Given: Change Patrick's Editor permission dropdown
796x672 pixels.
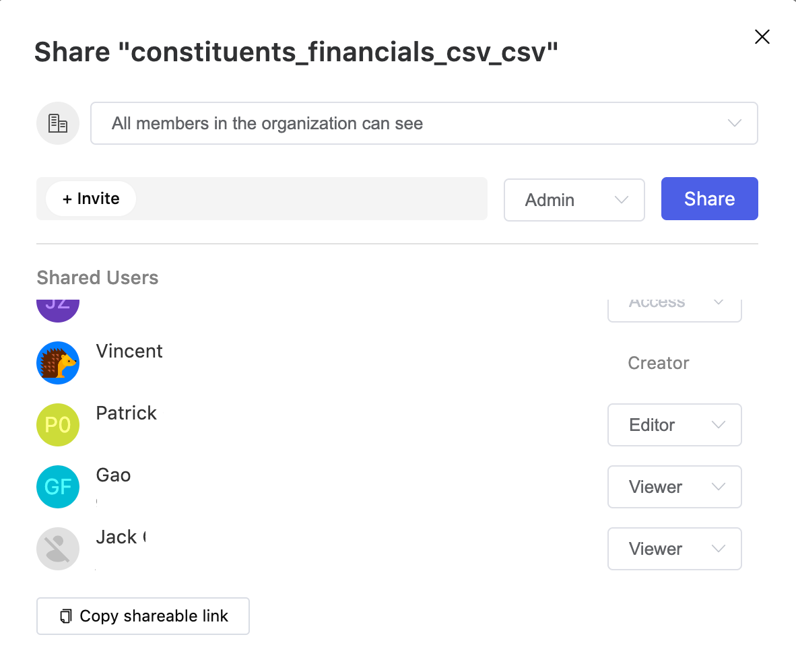Looking at the screenshot, I should 674,425.
